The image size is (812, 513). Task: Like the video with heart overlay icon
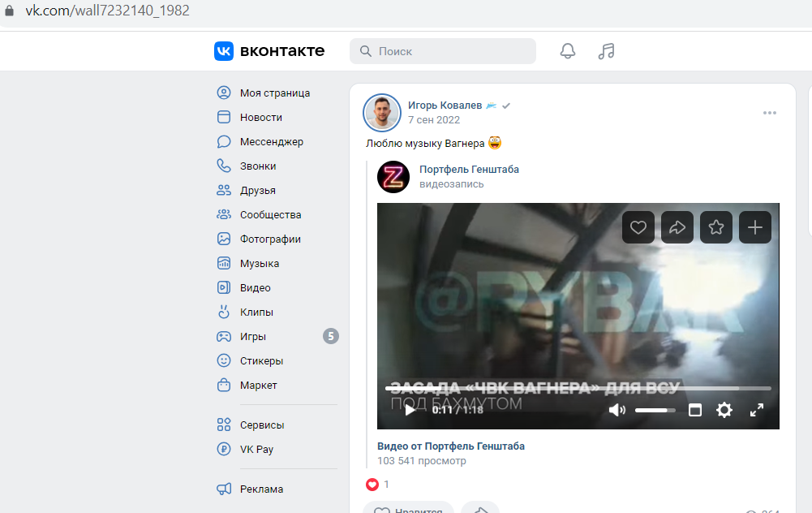tap(638, 227)
